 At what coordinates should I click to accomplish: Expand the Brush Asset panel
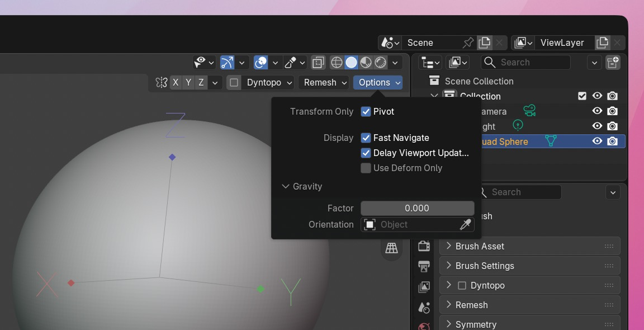pos(529,246)
